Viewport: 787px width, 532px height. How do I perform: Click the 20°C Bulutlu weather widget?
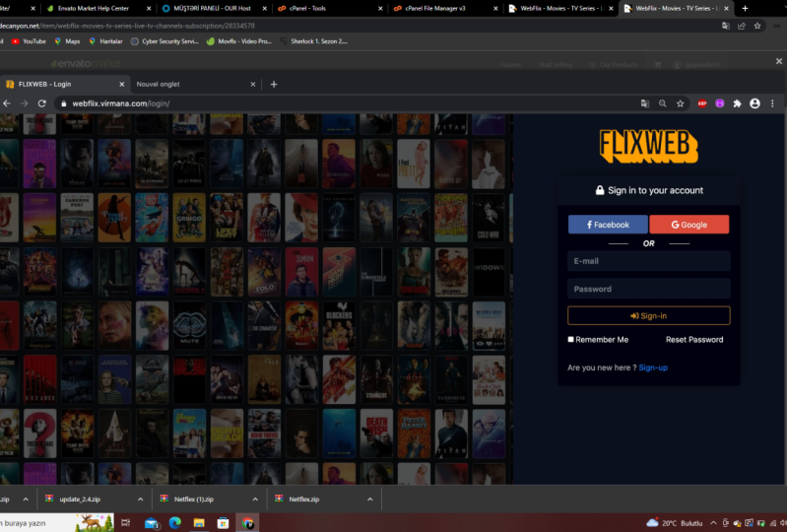[x=674, y=523]
